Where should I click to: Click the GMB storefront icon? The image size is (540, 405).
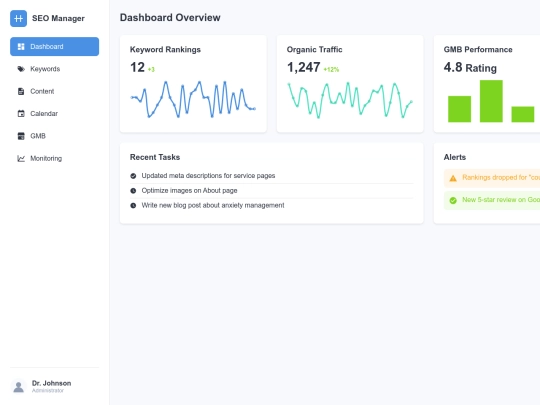[21, 136]
